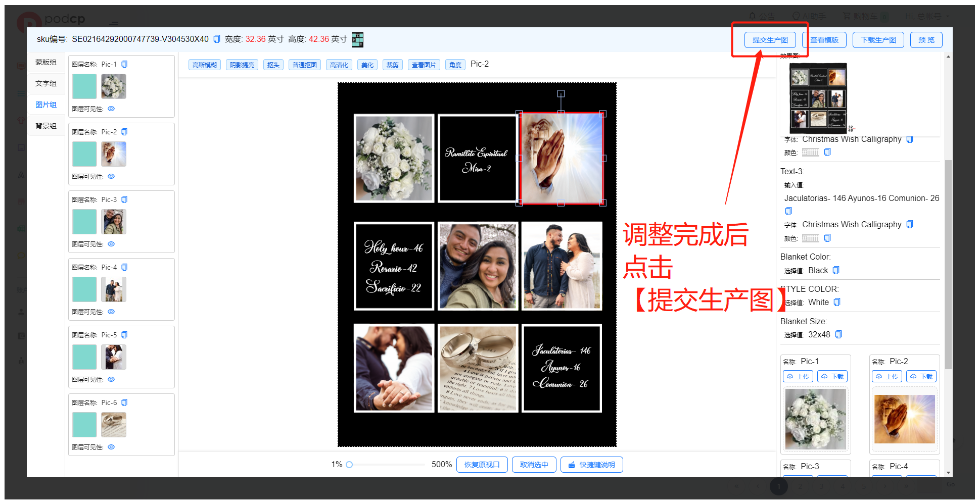Click the Text-3 value 'Jaculatorias- 146 Ayunos-16 Comunion- 26'
This screenshot has width=980, height=504.
click(862, 198)
